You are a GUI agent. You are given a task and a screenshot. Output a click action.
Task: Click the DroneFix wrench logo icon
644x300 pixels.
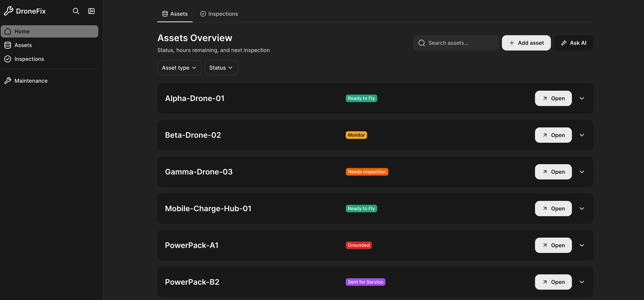(9, 11)
